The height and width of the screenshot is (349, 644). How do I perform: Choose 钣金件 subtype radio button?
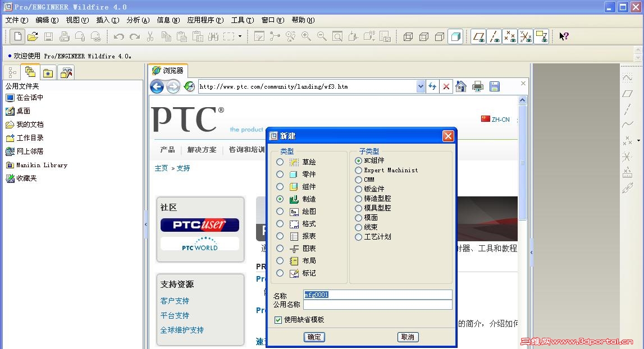pos(359,189)
